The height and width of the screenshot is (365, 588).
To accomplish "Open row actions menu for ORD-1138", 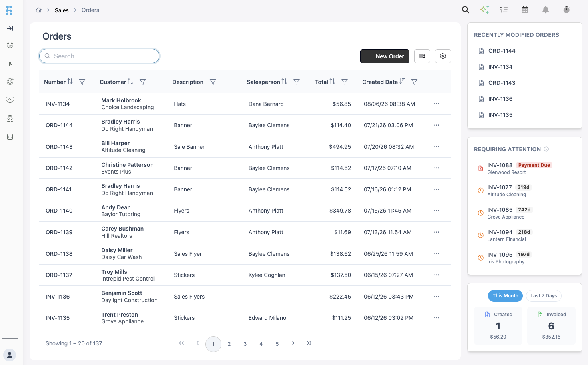I will click(437, 253).
